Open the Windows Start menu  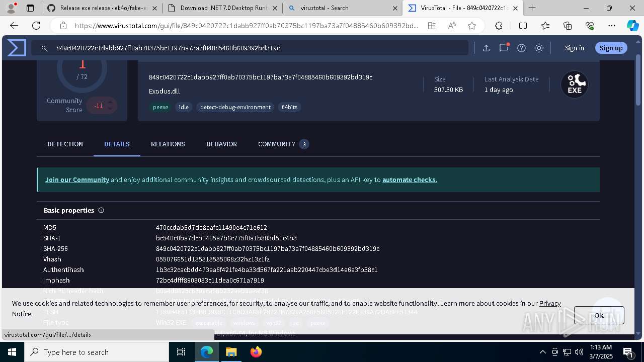click(x=12, y=352)
